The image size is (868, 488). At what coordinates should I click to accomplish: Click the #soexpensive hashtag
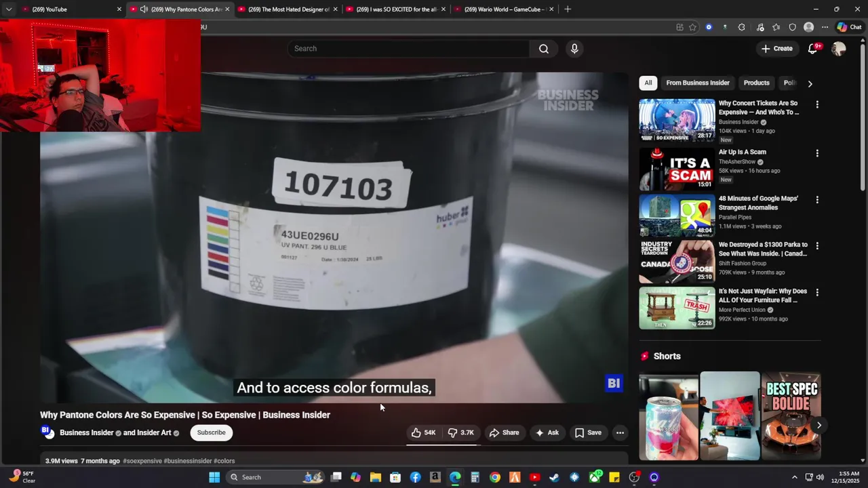[x=142, y=461]
